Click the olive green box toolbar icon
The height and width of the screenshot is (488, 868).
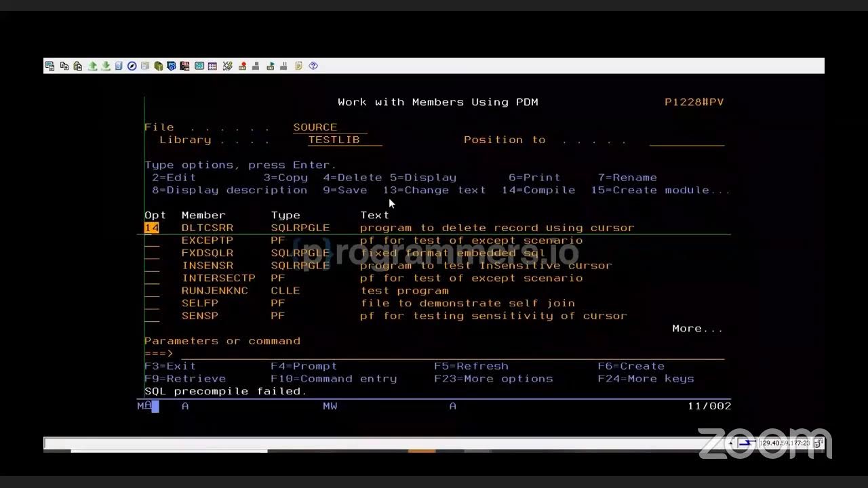(x=158, y=66)
